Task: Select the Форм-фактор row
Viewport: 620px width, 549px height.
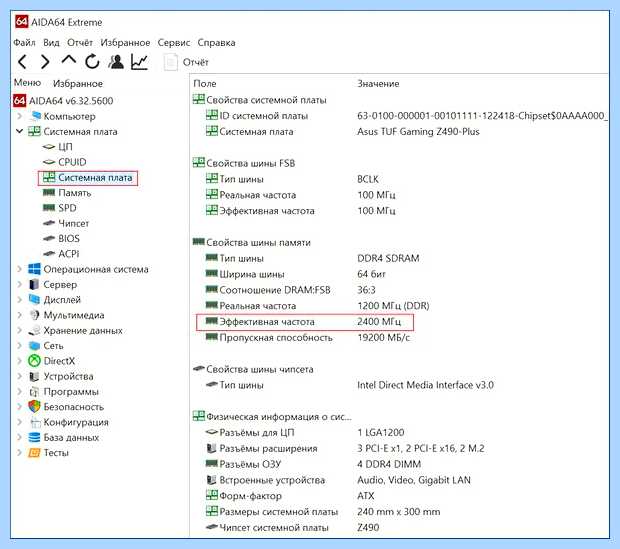Action: point(290,496)
